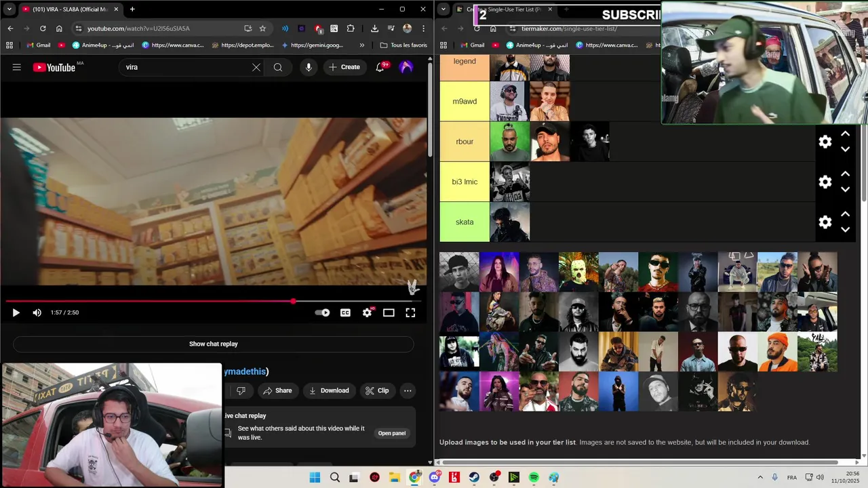Start voice search with the microphone
Screen dimensions: 868x488
309,67
